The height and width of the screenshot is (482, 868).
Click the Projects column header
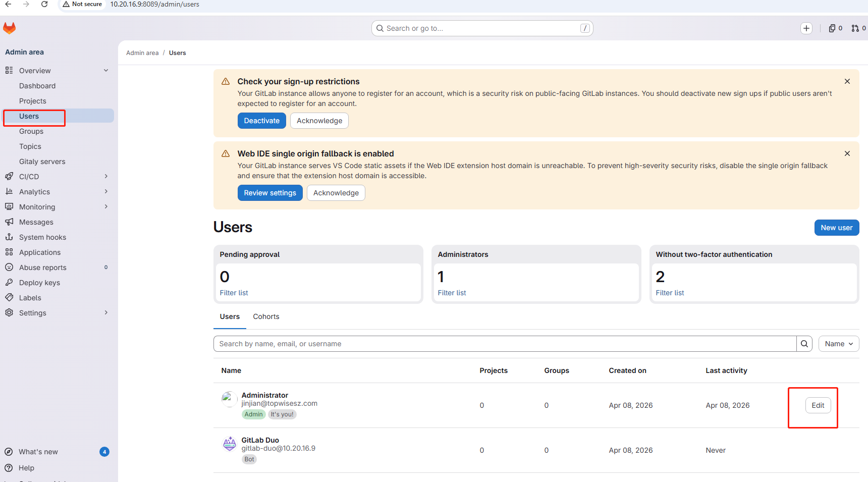494,370
